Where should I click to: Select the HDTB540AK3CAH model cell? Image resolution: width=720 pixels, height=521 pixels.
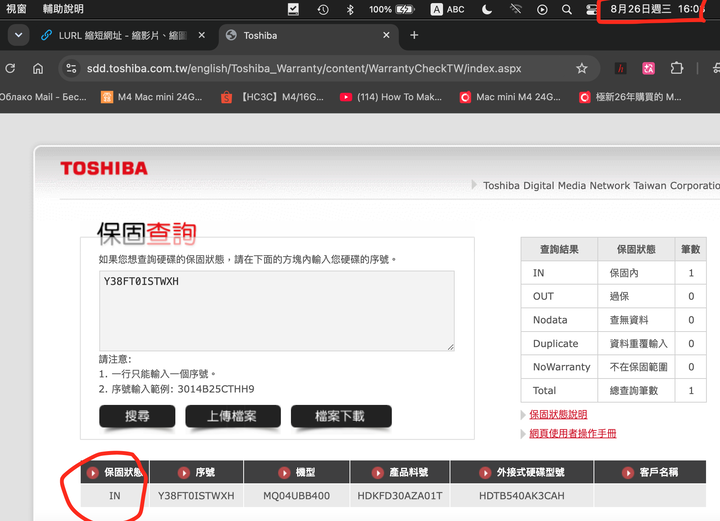coord(522,496)
